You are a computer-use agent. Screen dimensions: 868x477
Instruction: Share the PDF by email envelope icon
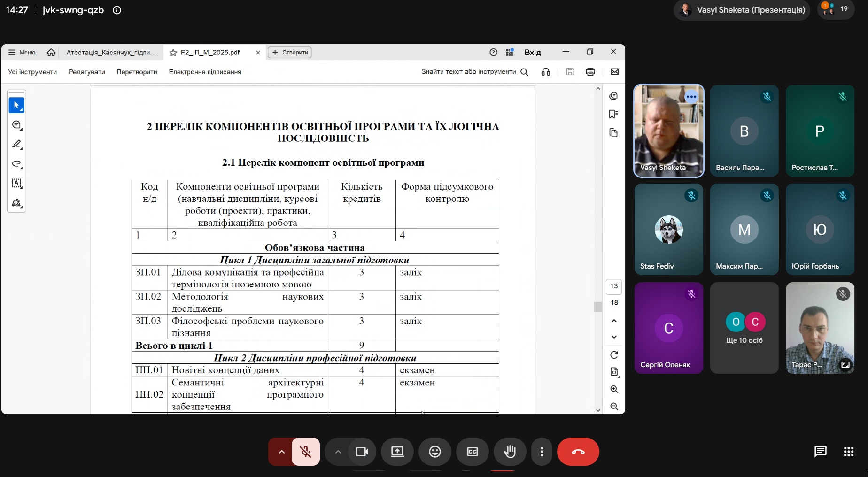point(614,72)
